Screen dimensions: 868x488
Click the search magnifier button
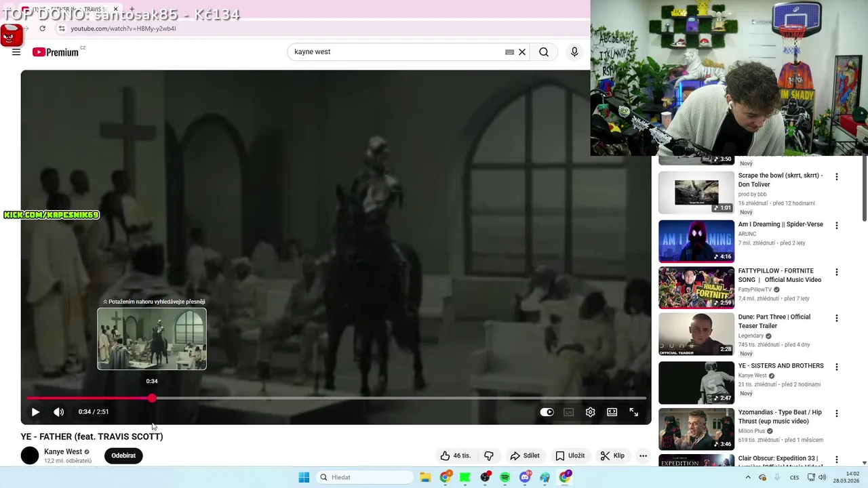[x=544, y=52]
